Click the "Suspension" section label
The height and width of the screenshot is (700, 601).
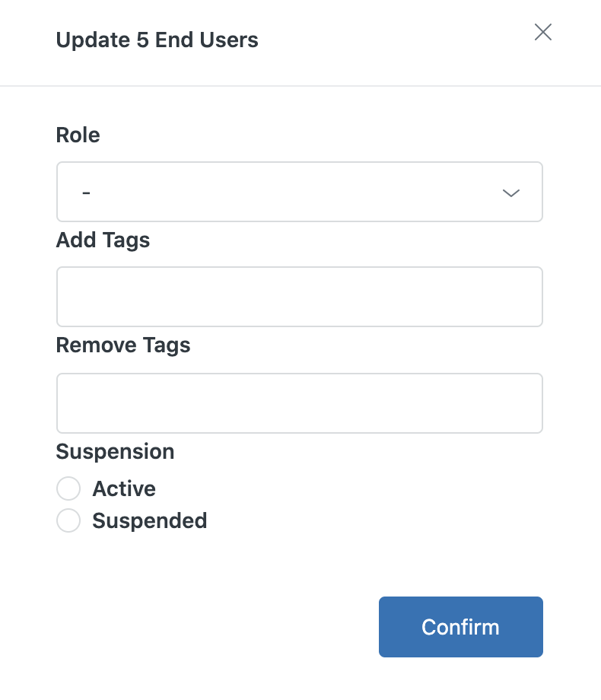tap(115, 451)
